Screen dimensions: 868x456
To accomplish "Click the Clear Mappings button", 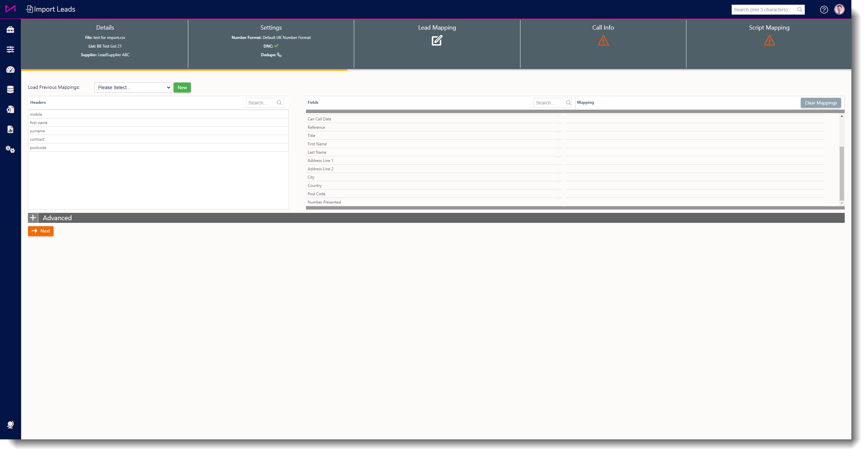I will [820, 103].
